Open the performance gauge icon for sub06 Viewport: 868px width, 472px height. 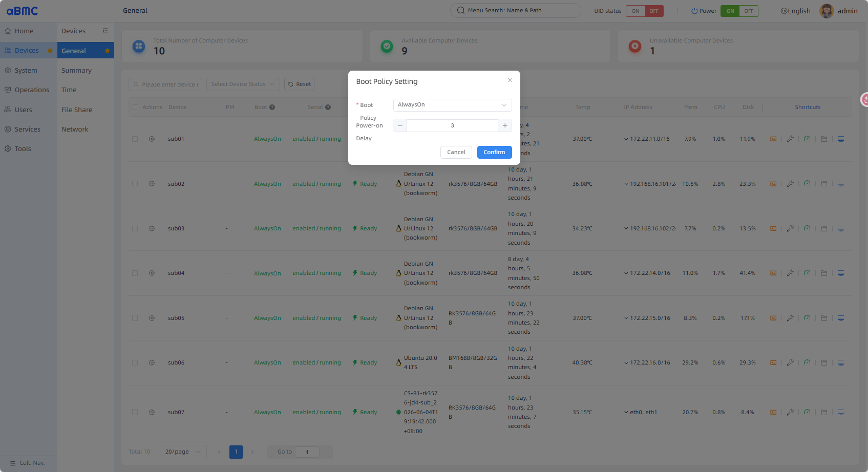807,362
